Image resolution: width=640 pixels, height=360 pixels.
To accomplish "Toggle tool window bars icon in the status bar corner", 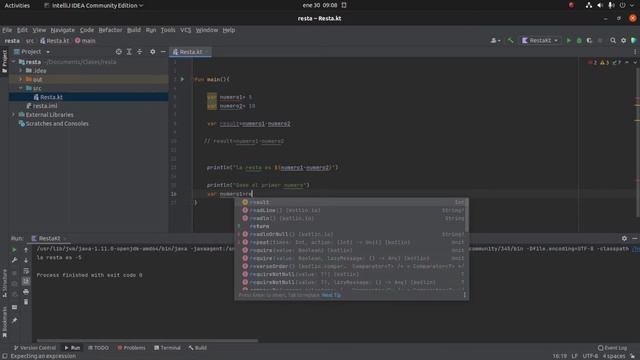I will (x=5, y=356).
